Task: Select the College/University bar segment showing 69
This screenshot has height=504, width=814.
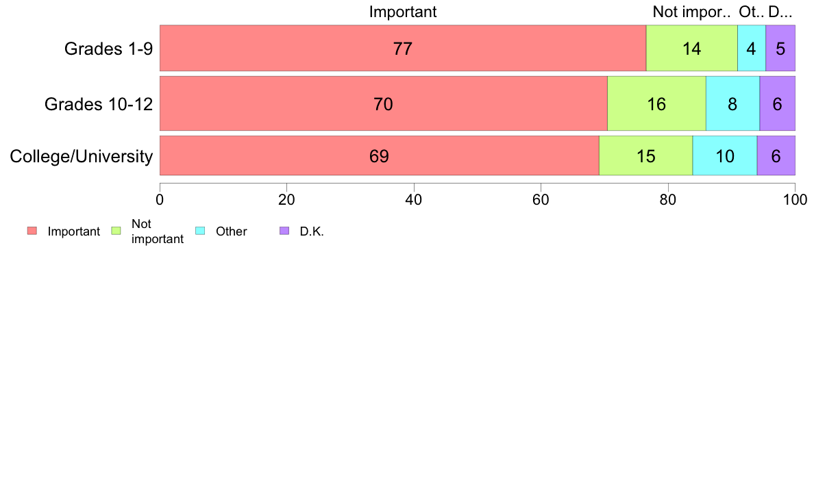Action: pos(380,155)
